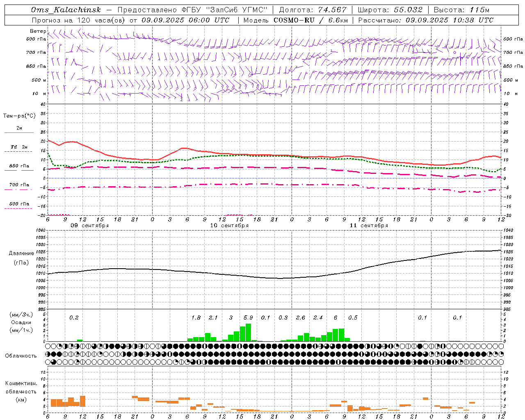Click the "2.4" precipitation amount
Image resolution: width=525 pixels, height=420 pixels.
click(x=318, y=317)
